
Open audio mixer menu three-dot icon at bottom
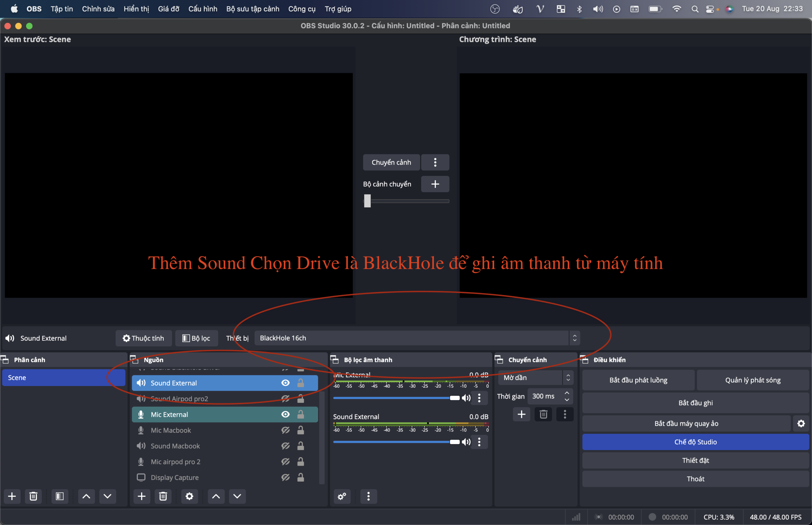tap(369, 496)
